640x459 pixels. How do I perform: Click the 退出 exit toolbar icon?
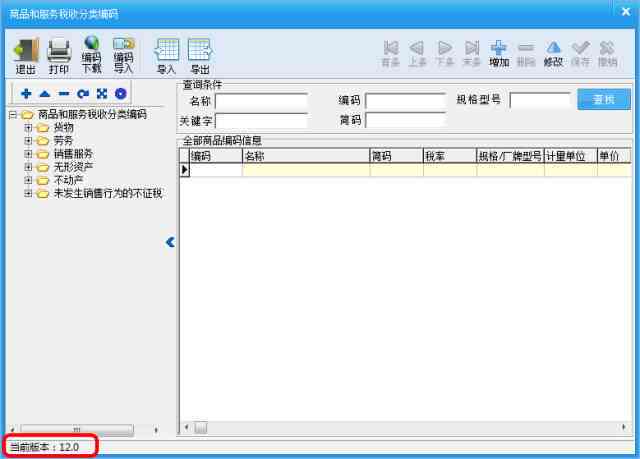[26, 55]
